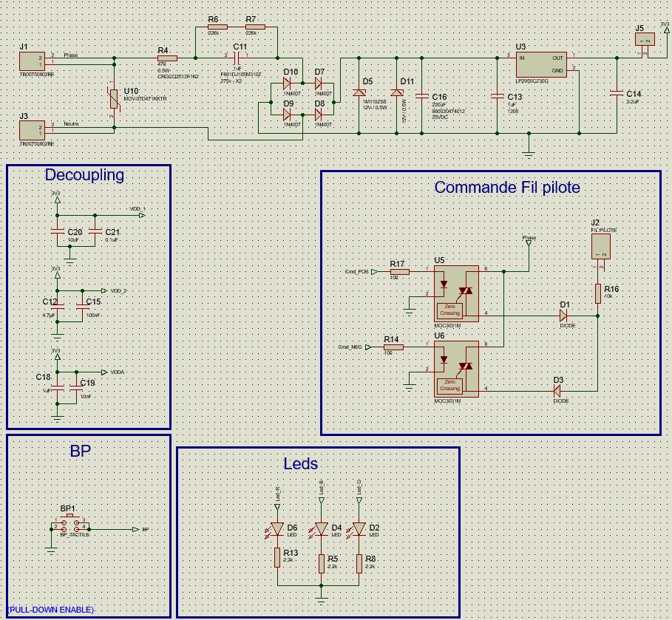Select the Commande Fil pilote title
Screen dimensions: 672x620
[x=507, y=187]
